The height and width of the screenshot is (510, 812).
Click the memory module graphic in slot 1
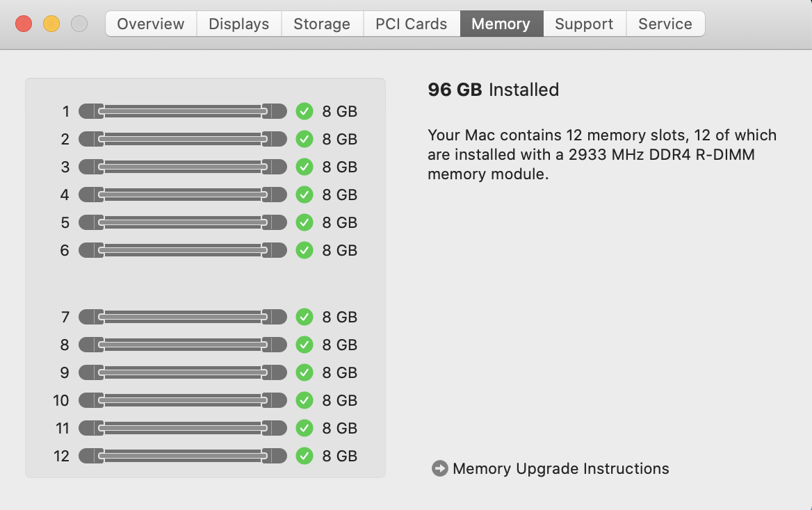183,111
